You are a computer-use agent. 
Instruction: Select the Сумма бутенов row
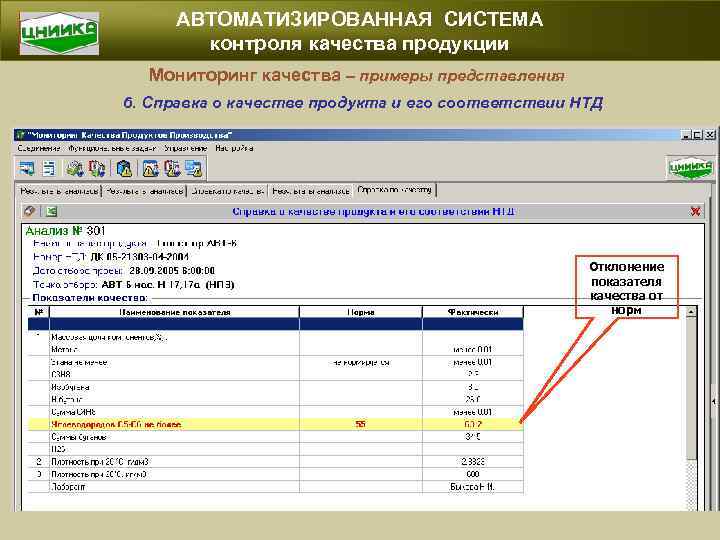[276, 437]
